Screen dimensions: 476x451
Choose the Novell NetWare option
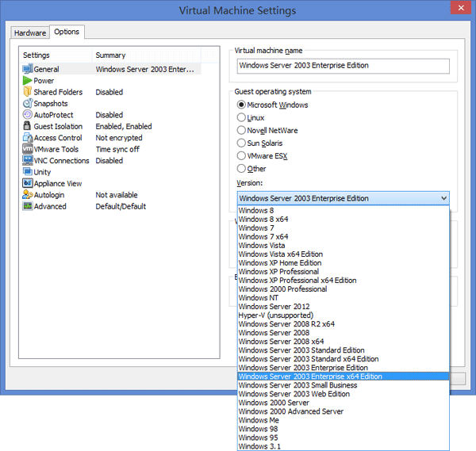(241, 130)
